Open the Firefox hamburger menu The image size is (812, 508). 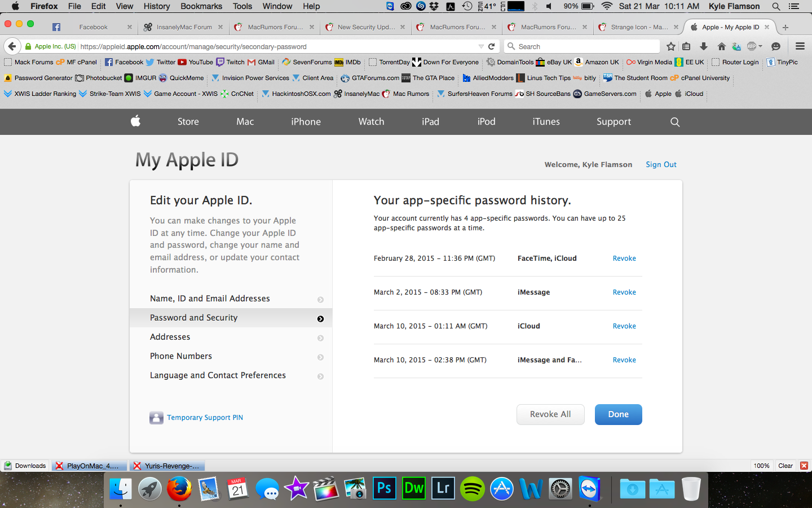coord(800,46)
